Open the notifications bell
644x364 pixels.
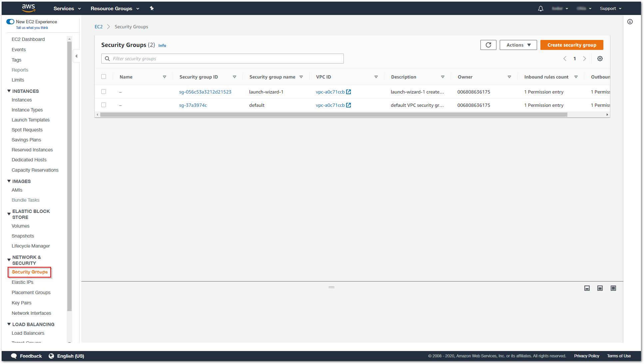click(x=540, y=9)
